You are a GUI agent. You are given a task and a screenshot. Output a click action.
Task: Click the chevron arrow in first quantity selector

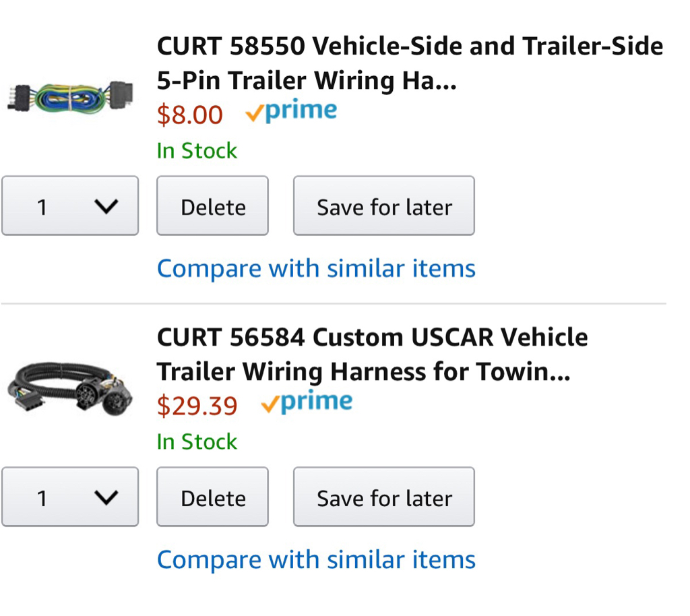pyautogui.click(x=106, y=206)
